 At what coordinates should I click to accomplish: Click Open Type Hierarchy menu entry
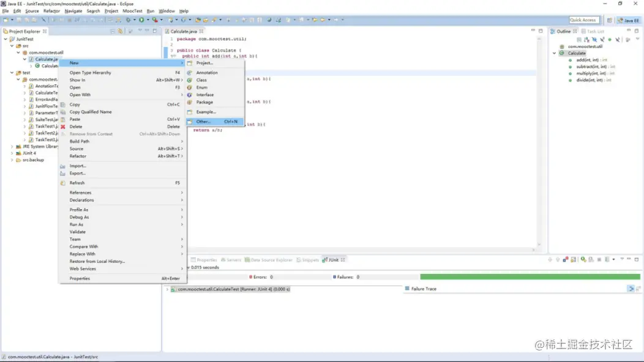pos(122,73)
